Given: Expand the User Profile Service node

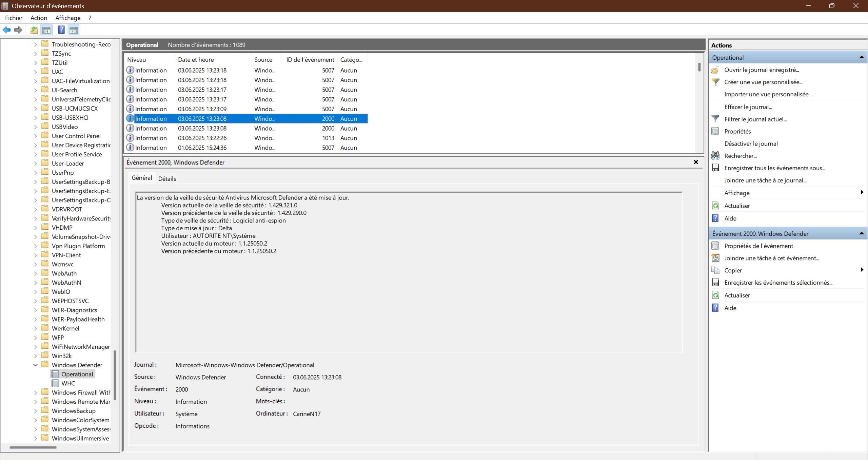Looking at the screenshot, I should click(35, 154).
